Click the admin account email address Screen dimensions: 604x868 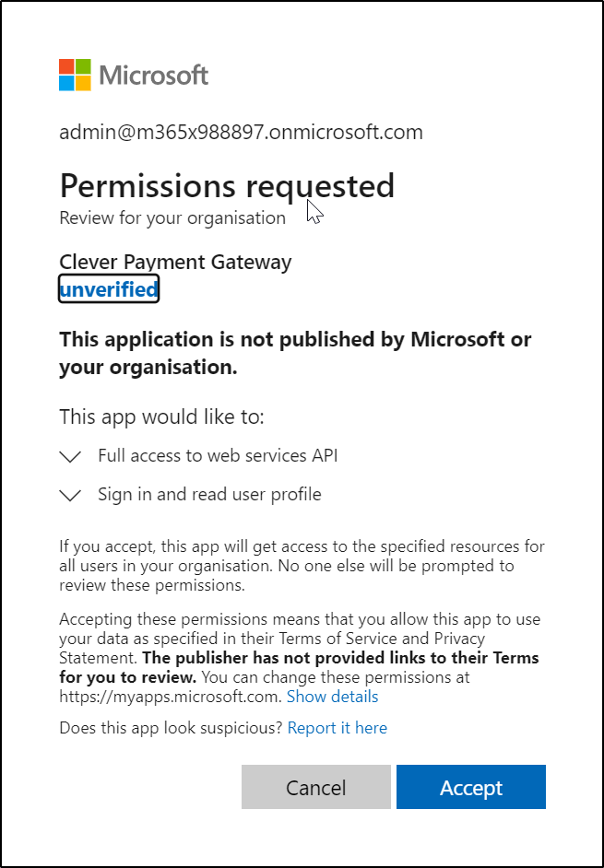[x=241, y=132]
